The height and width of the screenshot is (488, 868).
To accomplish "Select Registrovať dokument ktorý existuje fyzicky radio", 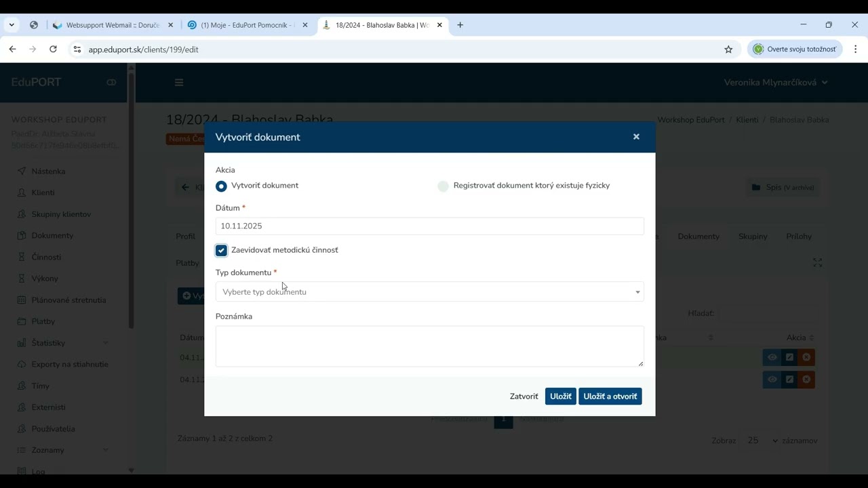I will tap(443, 186).
